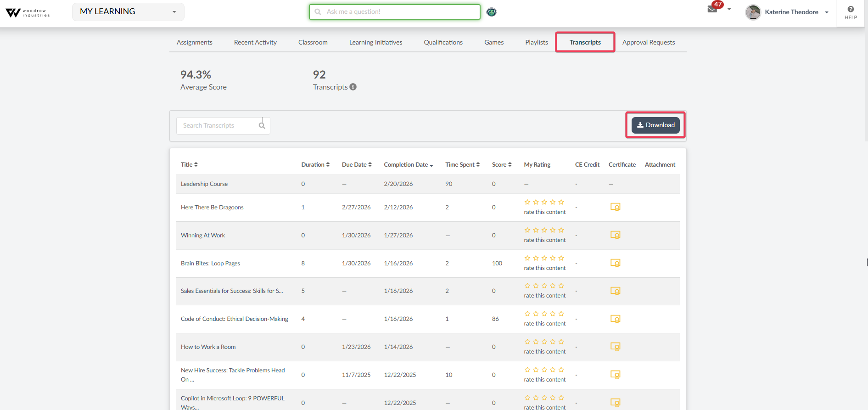
Task: Switch to the Playlists tab
Action: (x=537, y=42)
